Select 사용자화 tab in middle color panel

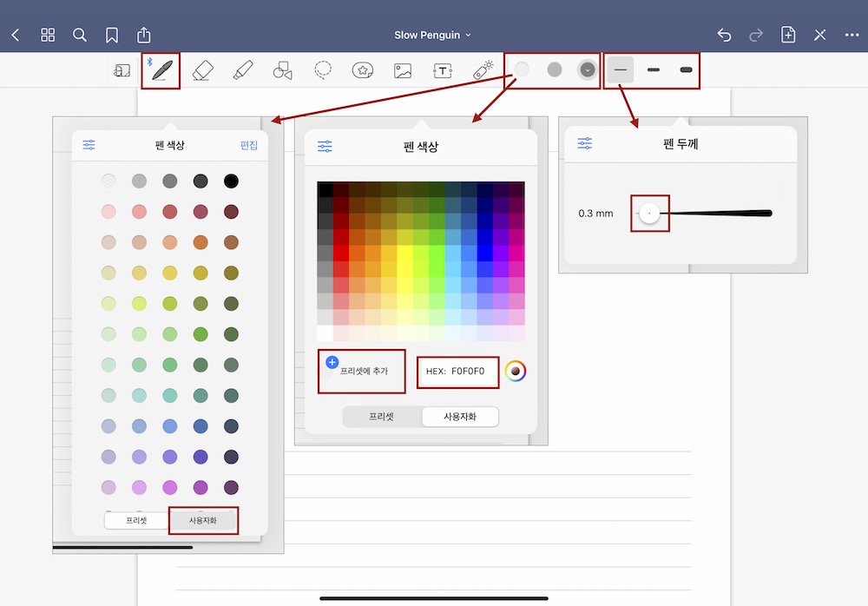[460, 417]
